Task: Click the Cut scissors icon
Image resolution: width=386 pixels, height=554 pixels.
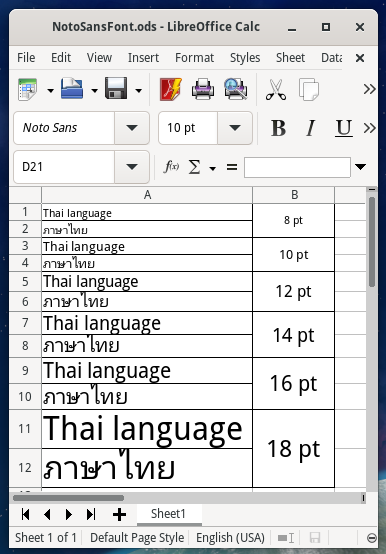Action: pyautogui.click(x=276, y=90)
